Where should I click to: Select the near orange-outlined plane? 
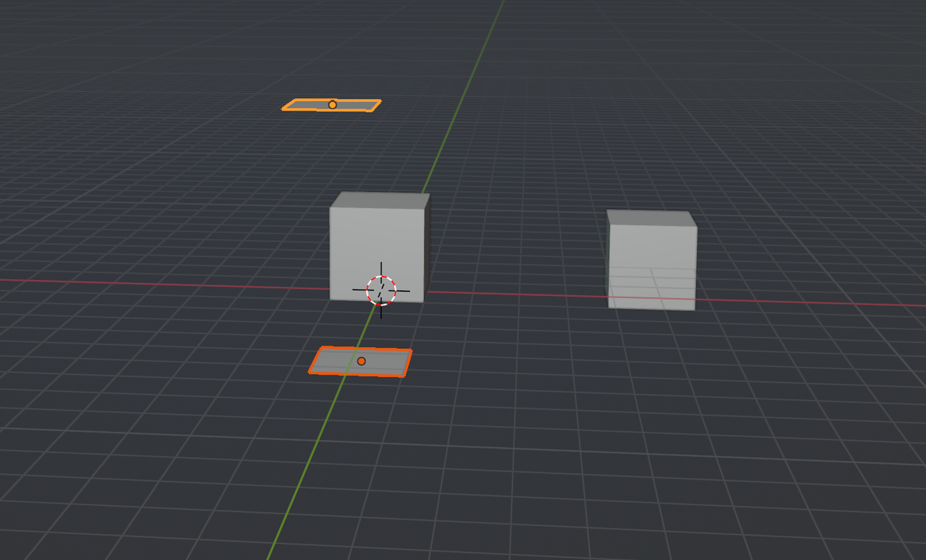point(360,361)
